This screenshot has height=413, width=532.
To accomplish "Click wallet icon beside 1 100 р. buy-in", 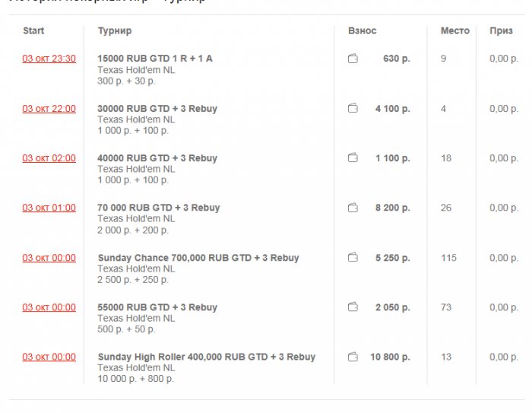I will click(x=353, y=158).
